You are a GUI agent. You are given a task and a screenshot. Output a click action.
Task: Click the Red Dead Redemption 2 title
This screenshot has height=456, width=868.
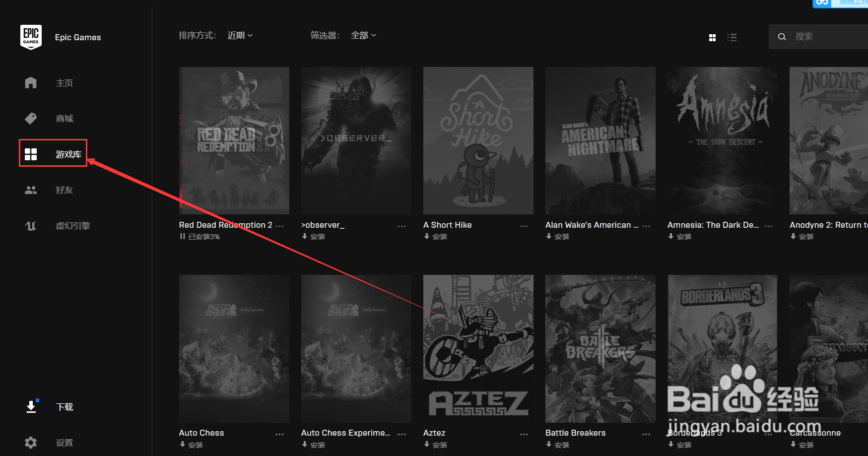tap(226, 225)
